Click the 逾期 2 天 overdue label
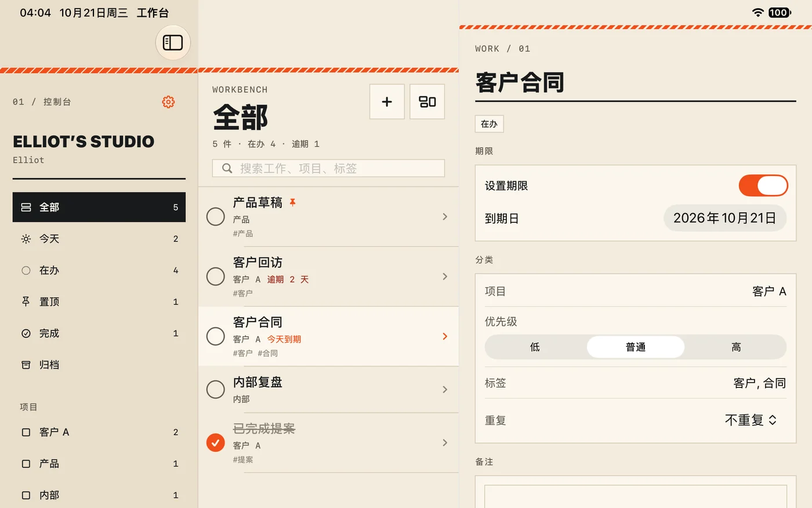The image size is (812, 508). (x=288, y=279)
